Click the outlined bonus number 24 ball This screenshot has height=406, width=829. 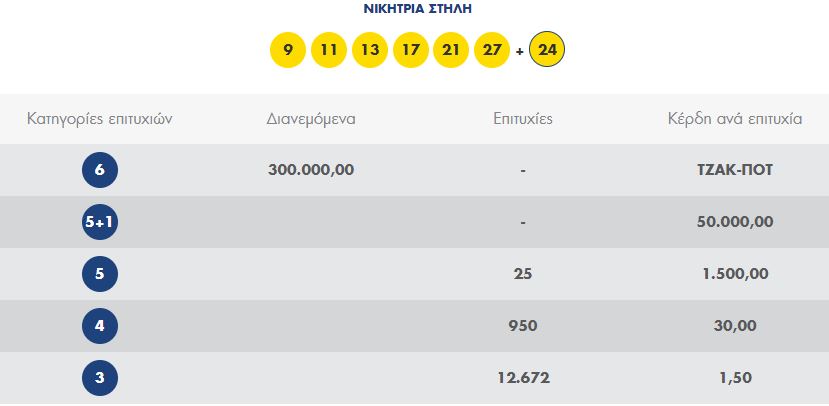(x=546, y=50)
